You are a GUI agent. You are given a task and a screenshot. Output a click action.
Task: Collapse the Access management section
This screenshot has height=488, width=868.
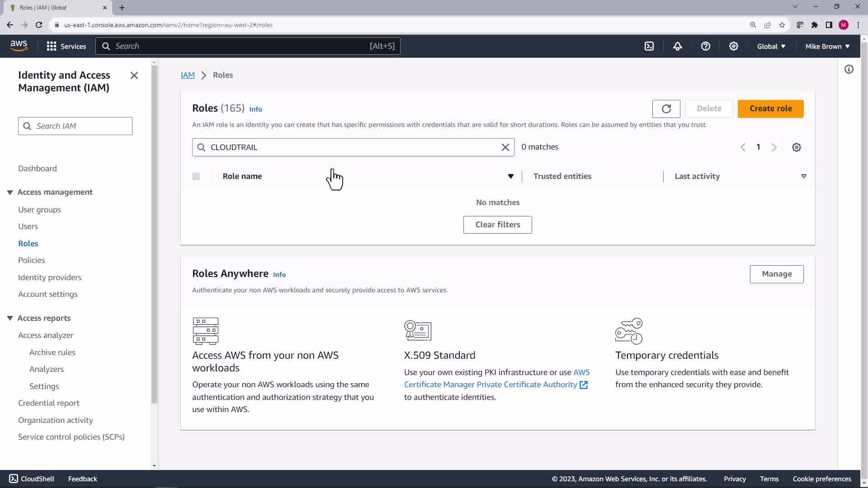[x=10, y=192]
